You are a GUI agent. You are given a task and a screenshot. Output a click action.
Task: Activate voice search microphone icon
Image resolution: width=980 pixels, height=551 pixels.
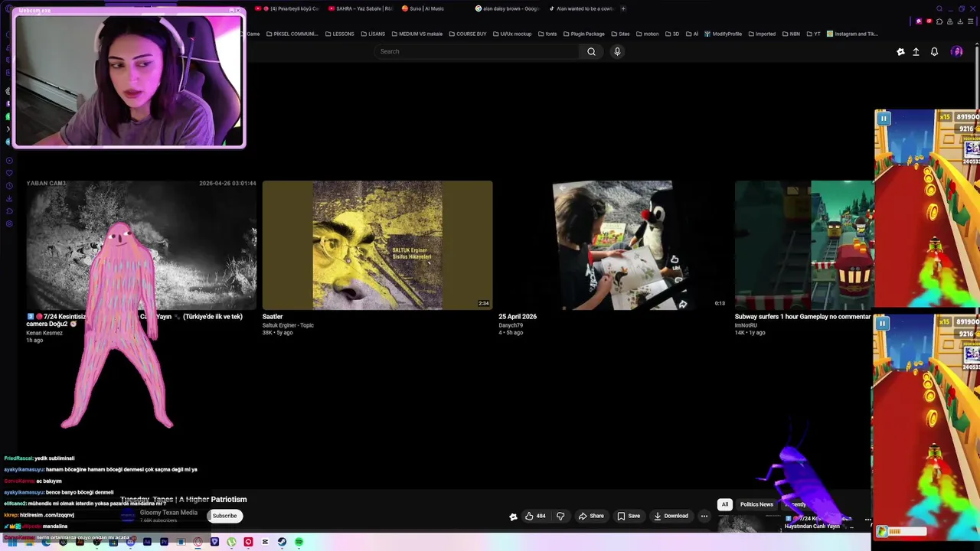point(617,51)
